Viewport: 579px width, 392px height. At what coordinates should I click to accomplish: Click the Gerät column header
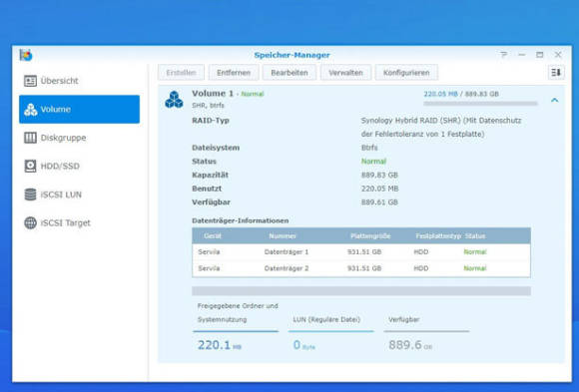[213, 235]
